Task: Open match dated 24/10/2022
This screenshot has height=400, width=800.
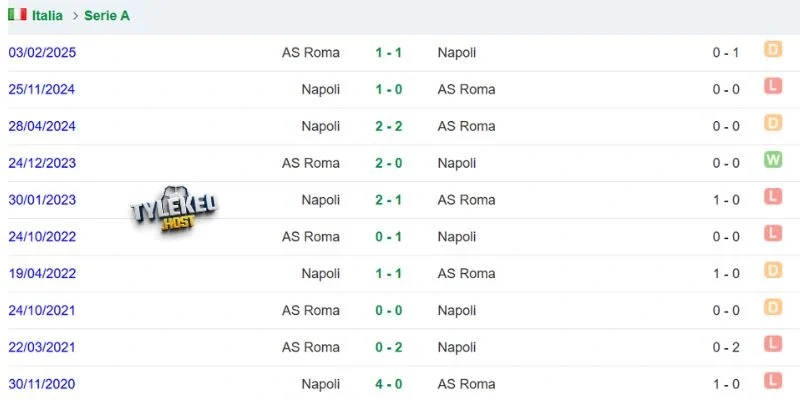Action: tap(42, 236)
